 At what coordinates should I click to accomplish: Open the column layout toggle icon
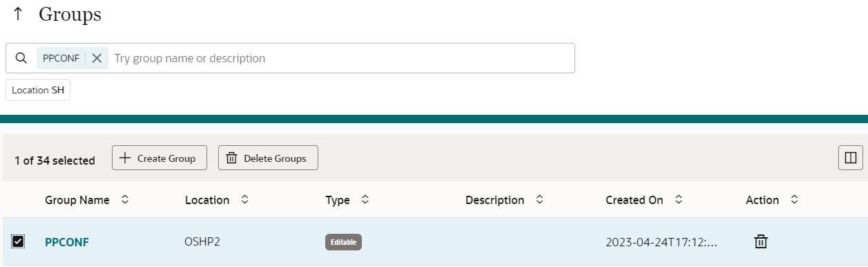[851, 158]
